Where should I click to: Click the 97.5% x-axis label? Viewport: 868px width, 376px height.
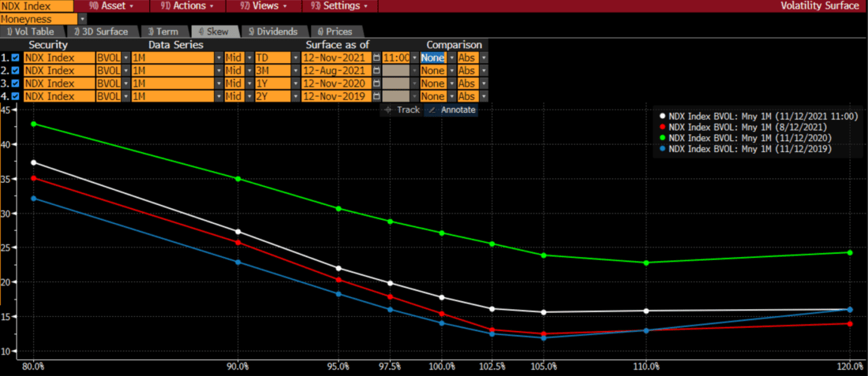coord(391,366)
